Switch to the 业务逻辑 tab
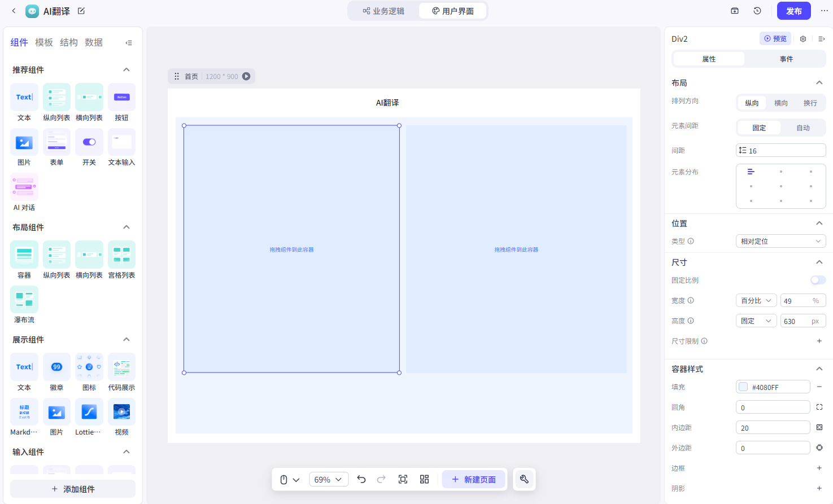 point(385,10)
